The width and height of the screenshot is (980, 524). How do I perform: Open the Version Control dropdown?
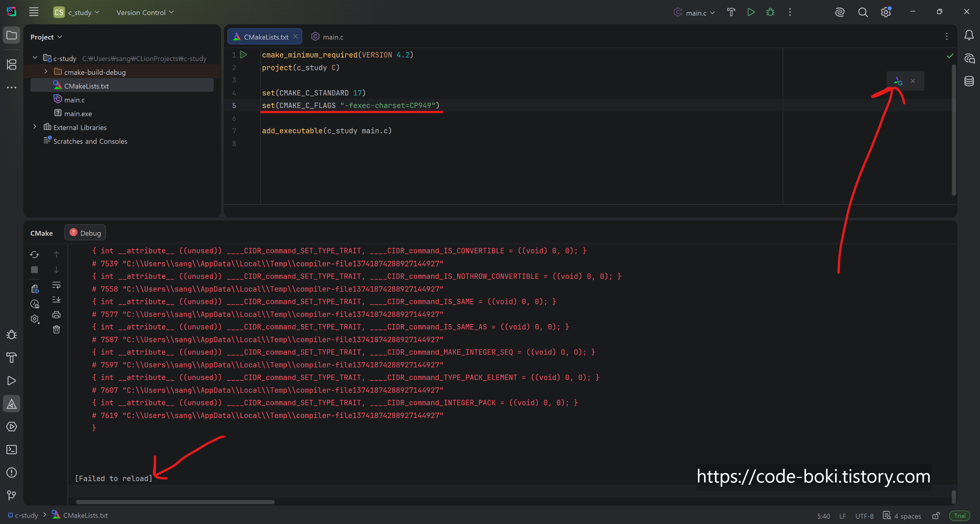(145, 12)
